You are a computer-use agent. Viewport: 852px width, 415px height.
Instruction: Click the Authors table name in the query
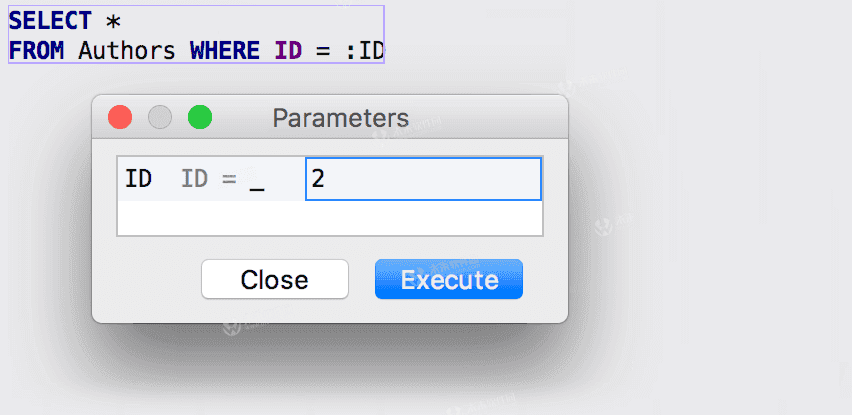127,51
